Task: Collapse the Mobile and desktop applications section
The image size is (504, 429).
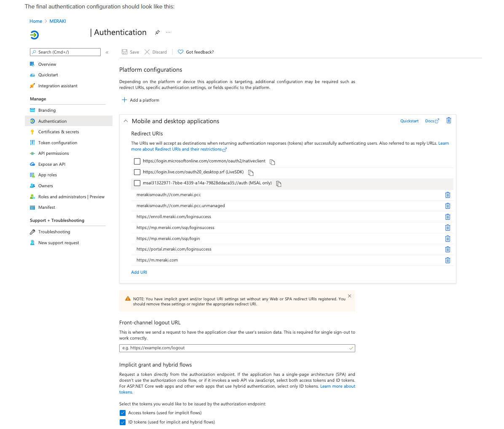Action: [126, 121]
